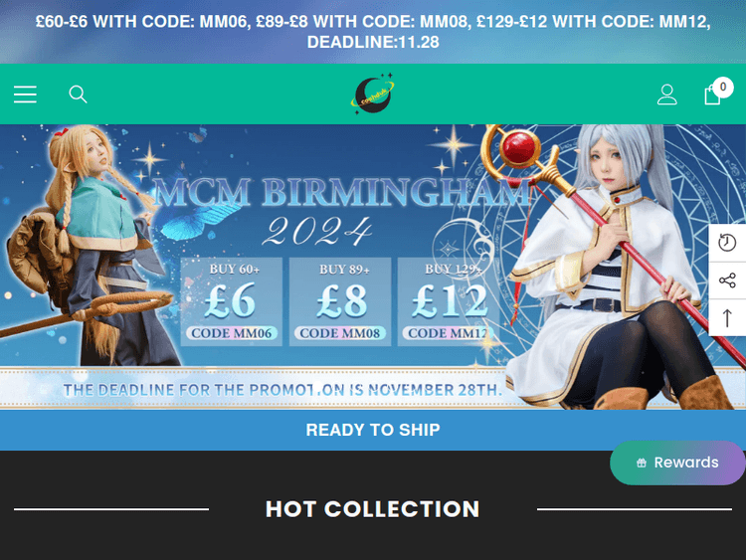Click the READY TO SHIP bar

pos(373,430)
